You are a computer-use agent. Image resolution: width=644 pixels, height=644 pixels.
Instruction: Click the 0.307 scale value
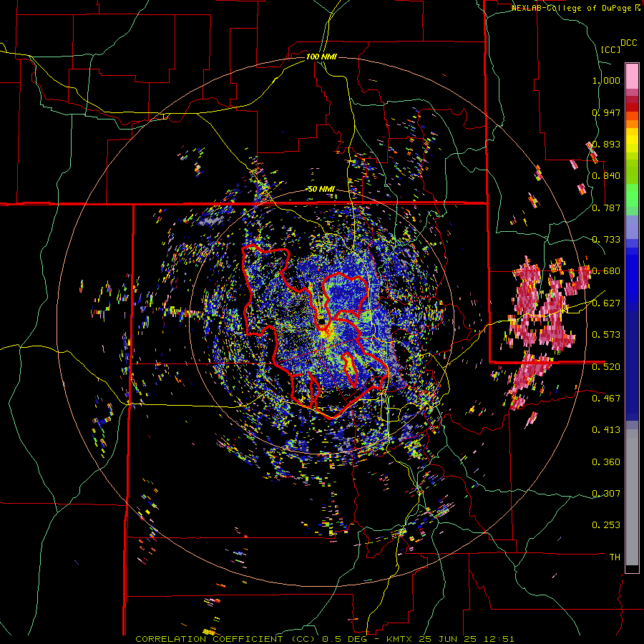coord(606,494)
